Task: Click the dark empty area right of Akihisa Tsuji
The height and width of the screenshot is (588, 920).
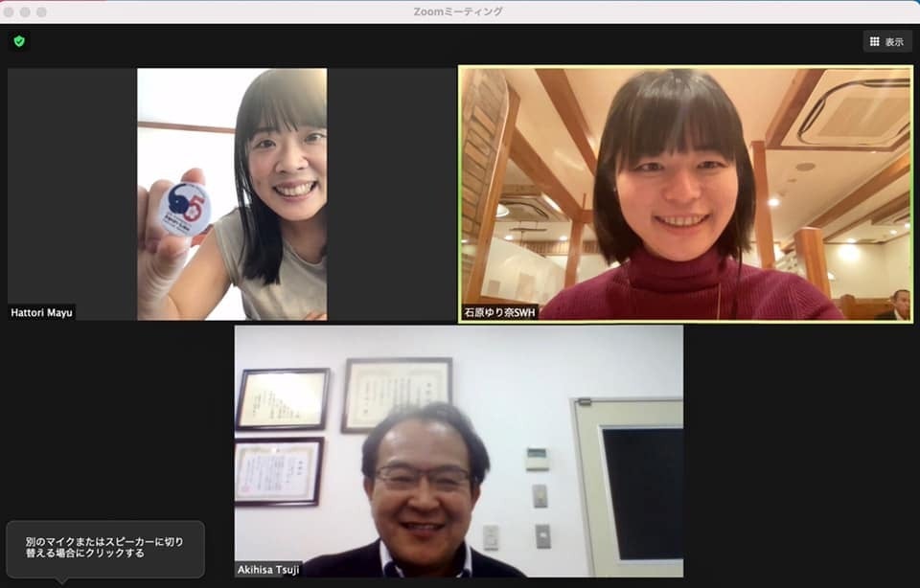Action: coord(800,450)
